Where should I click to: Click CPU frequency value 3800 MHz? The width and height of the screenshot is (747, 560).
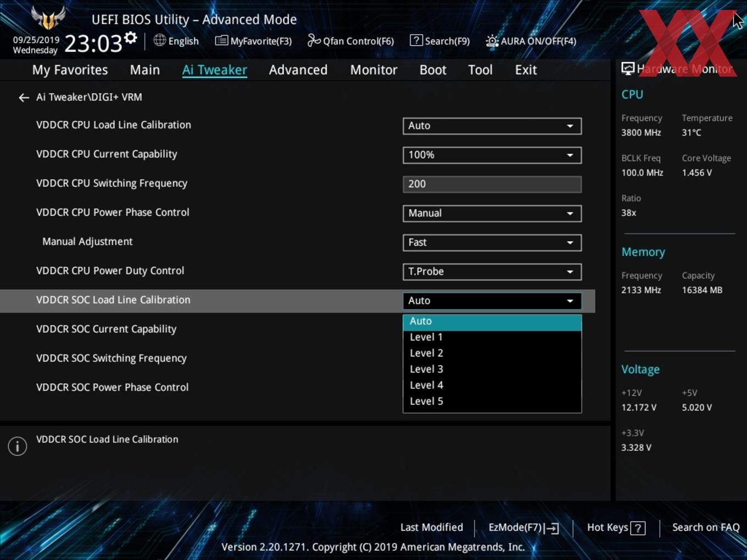point(641,133)
